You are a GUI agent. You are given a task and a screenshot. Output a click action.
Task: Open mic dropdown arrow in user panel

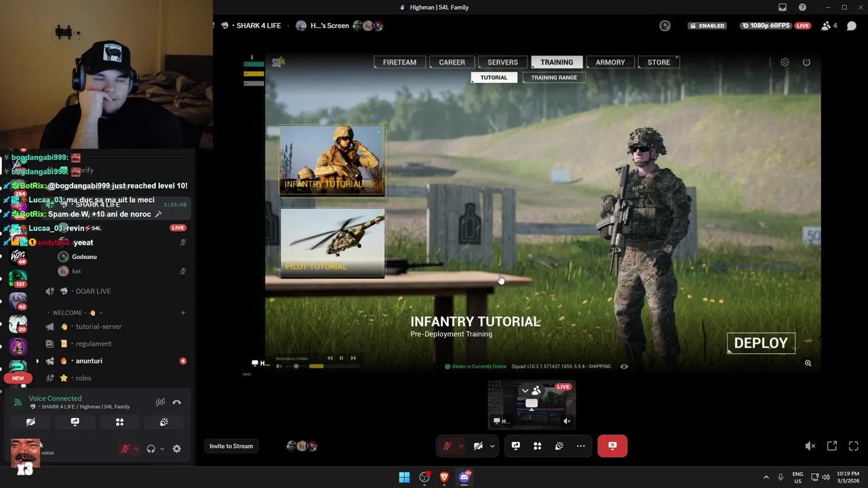136,449
